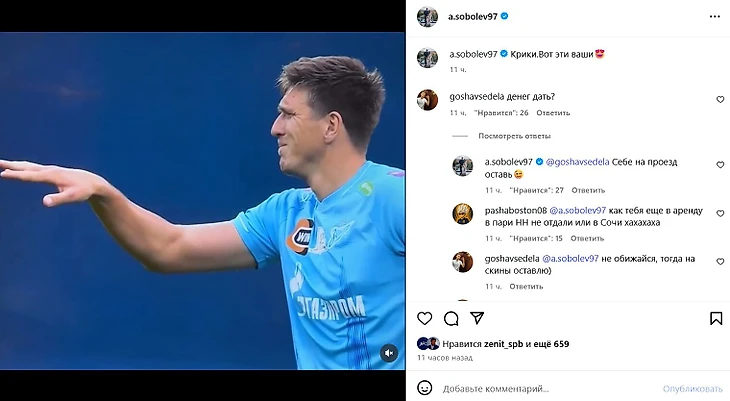Image resolution: width=730 pixels, height=401 pixels.
Task: Like goshavsedela's reply "не обижайся"
Action: [x=720, y=262]
